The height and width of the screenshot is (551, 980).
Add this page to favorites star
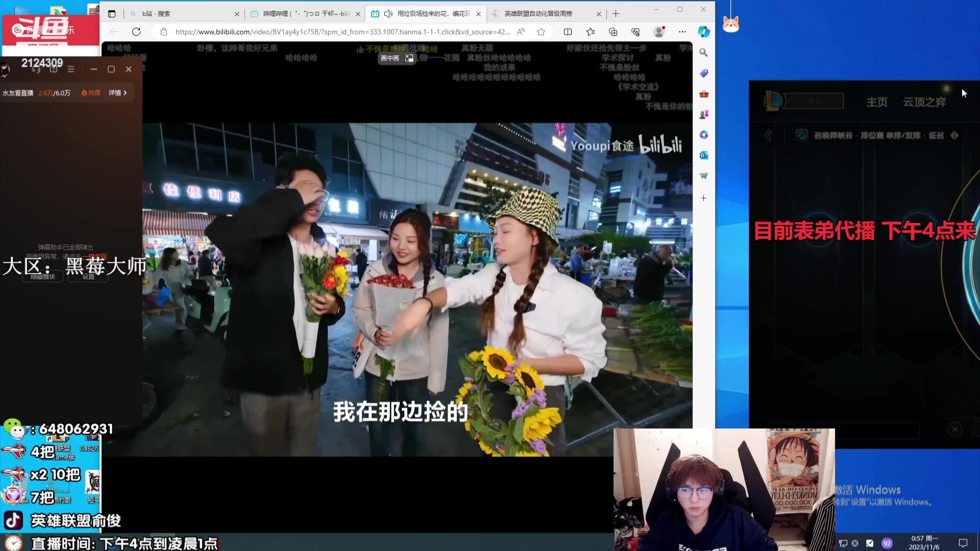click(x=541, y=32)
